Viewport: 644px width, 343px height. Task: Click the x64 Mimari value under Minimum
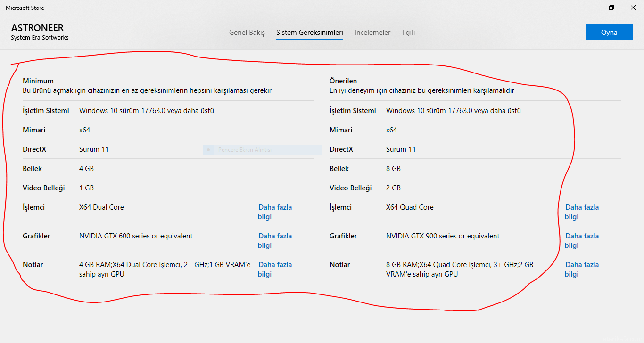85,130
